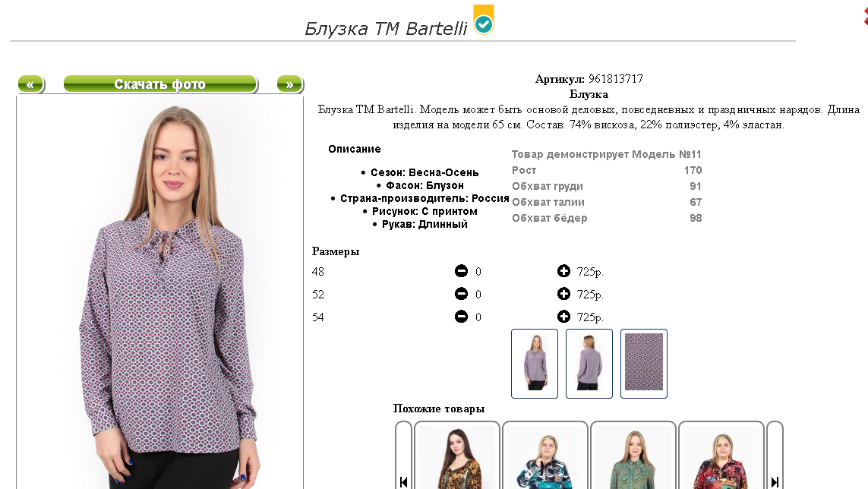The height and width of the screenshot is (489, 868).
Task: Open the fabric pattern swatch thumbnail
Action: coord(644,363)
